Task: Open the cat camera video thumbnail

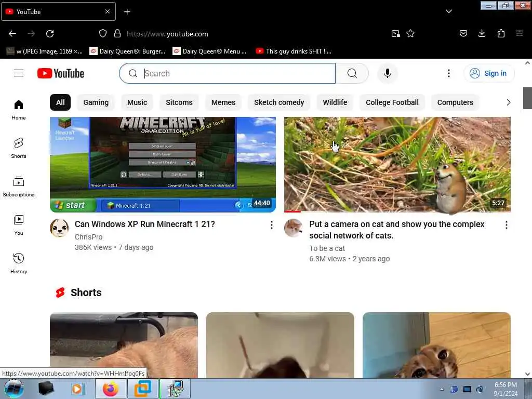Action: click(397, 165)
